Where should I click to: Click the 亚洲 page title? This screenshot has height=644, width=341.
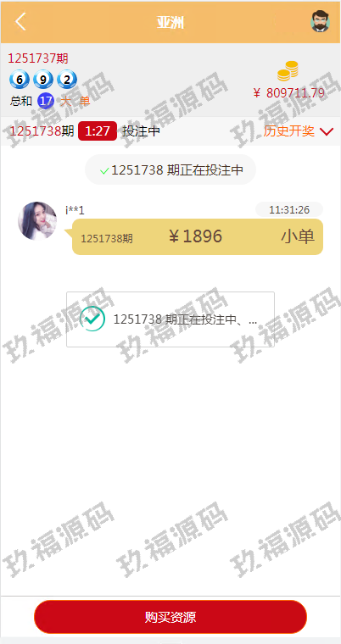[170, 22]
